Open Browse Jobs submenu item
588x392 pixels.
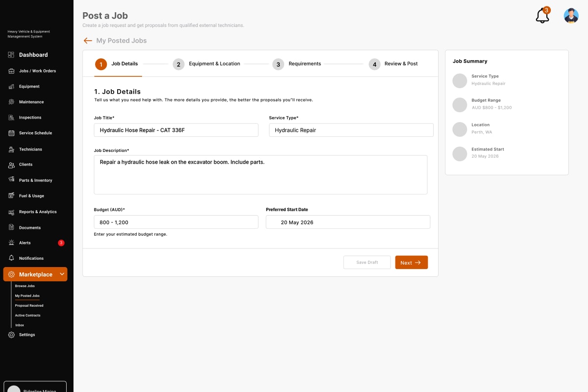25,286
